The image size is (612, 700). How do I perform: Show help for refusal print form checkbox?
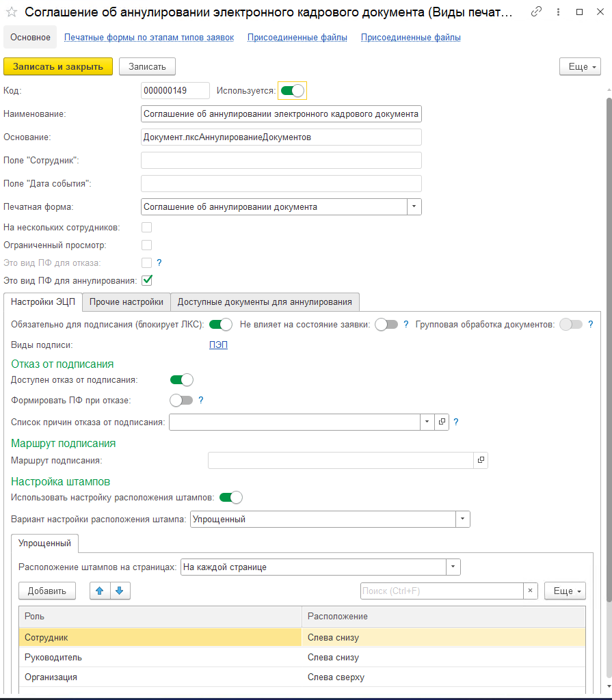tap(159, 263)
